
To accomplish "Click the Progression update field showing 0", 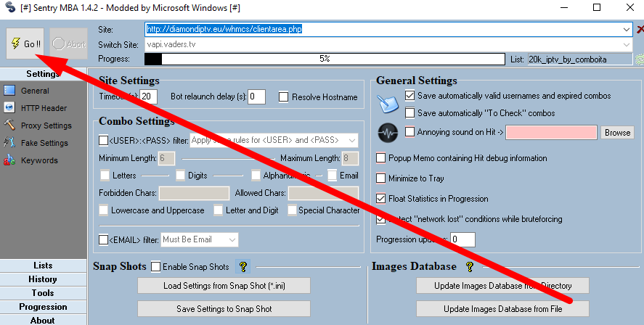I will click(x=463, y=239).
